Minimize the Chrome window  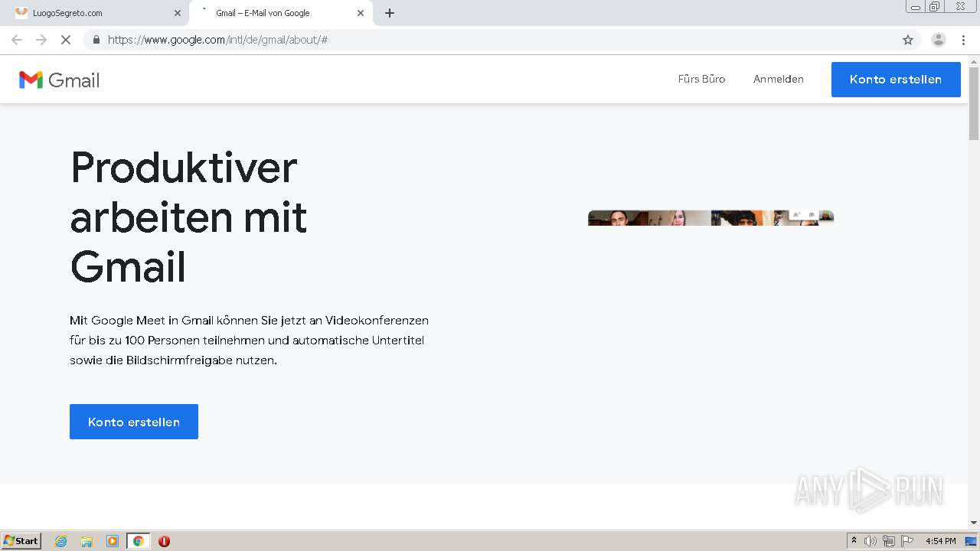point(916,7)
